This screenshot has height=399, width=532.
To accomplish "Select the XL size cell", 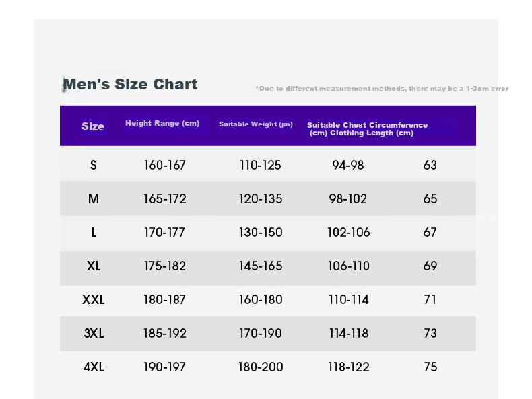I will pos(94,266).
